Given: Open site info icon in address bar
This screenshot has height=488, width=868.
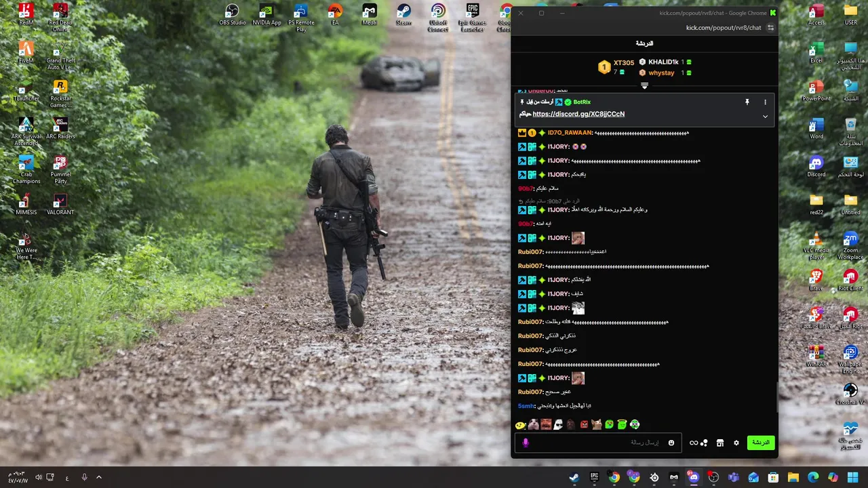Looking at the screenshot, I should pyautogui.click(x=770, y=28).
